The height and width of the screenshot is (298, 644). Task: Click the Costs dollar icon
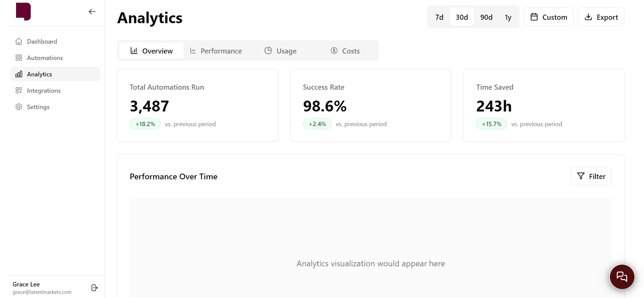tap(334, 50)
